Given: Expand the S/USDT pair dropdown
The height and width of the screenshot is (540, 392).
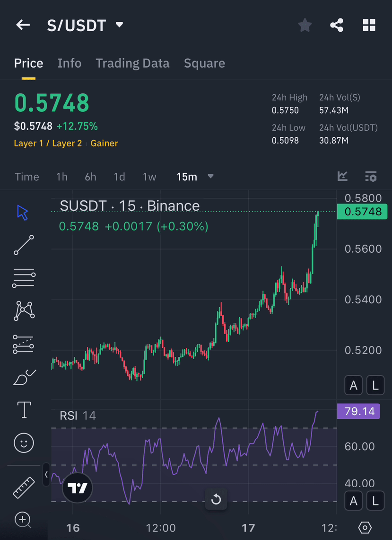Looking at the screenshot, I should click(120, 25).
